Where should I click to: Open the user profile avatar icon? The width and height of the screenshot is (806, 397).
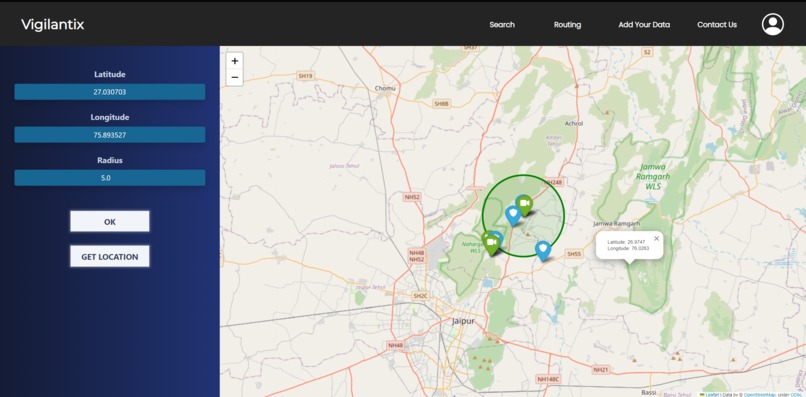773,24
